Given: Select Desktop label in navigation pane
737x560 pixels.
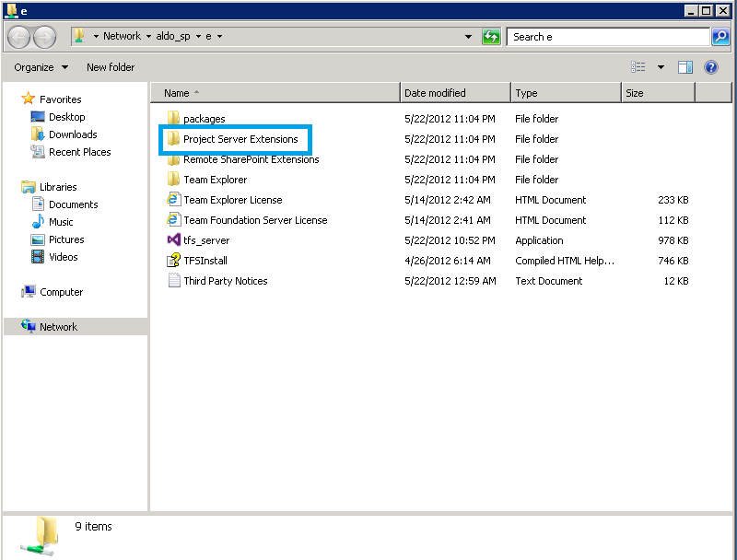Looking at the screenshot, I should (x=66, y=116).
